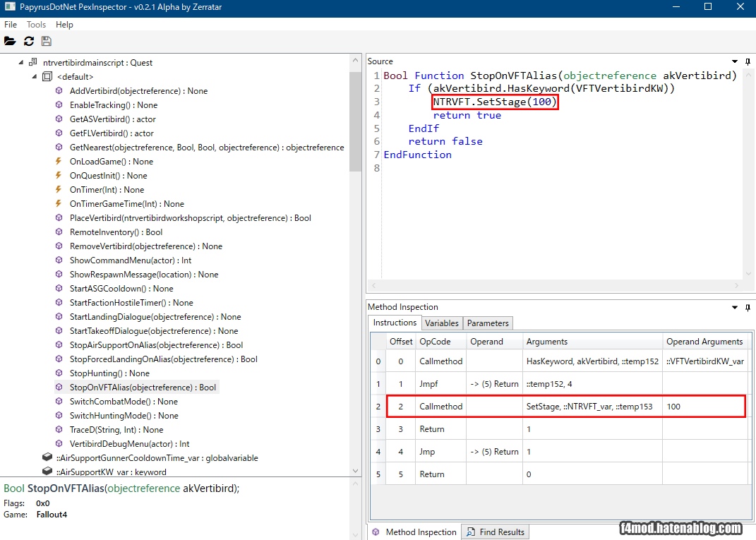The width and height of the screenshot is (756, 540).
Task: Click the event lightning icon beside OnLoadGame
Action: [x=59, y=161]
